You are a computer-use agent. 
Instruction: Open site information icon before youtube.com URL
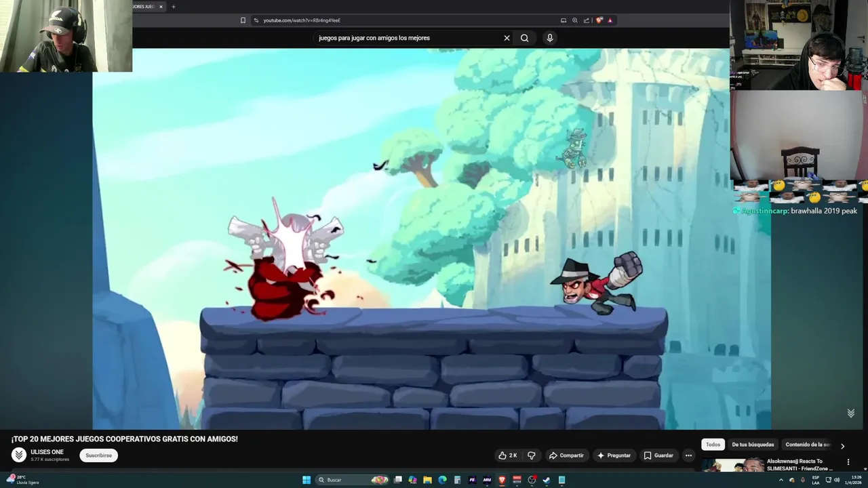click(x=256, y=20)
